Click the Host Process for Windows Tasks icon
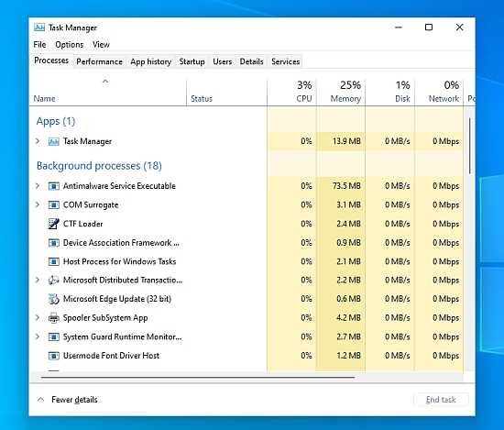This screenshot has width=504, height=430. [53, 261]
